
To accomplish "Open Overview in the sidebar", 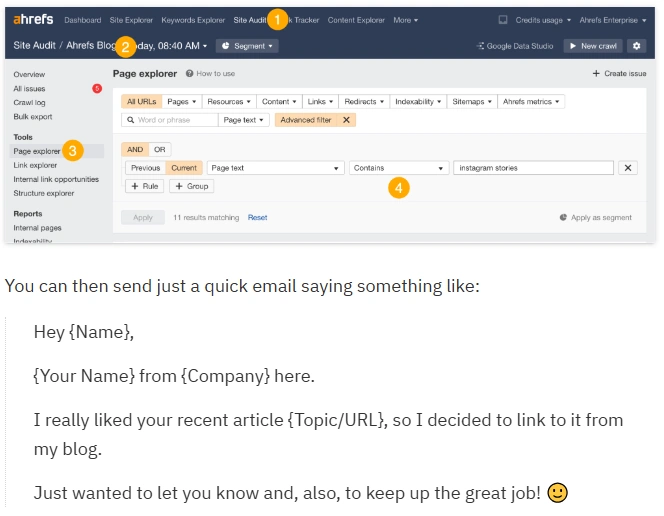I will point(29,74).
